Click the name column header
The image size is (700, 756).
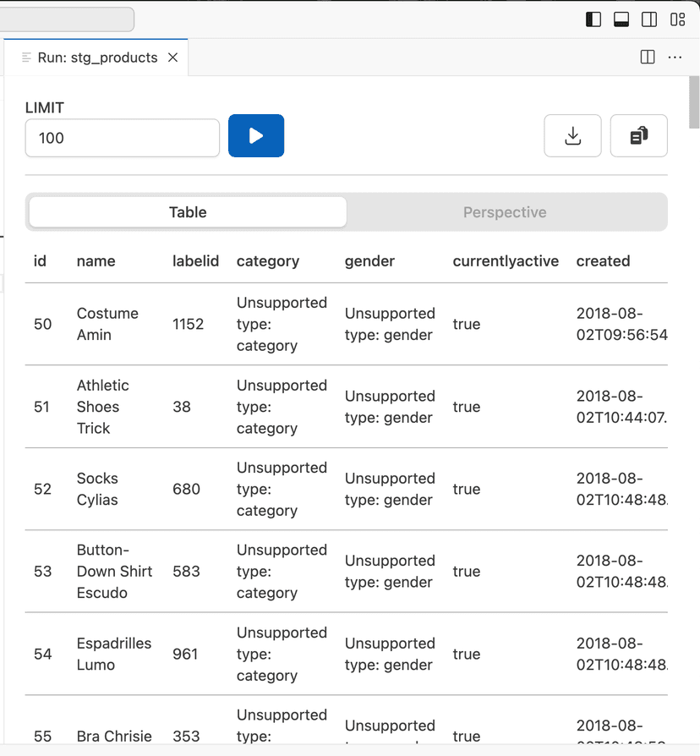[96, 261]
